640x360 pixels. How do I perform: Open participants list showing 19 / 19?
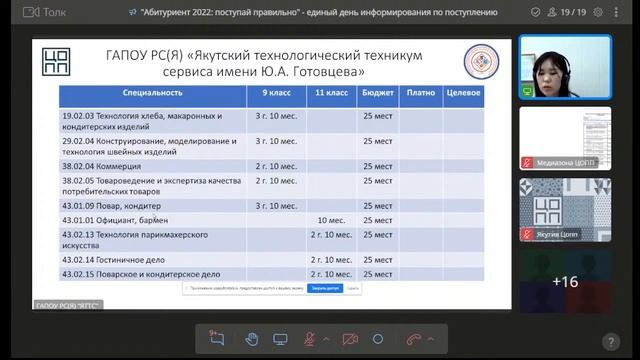tap(567, 12)
